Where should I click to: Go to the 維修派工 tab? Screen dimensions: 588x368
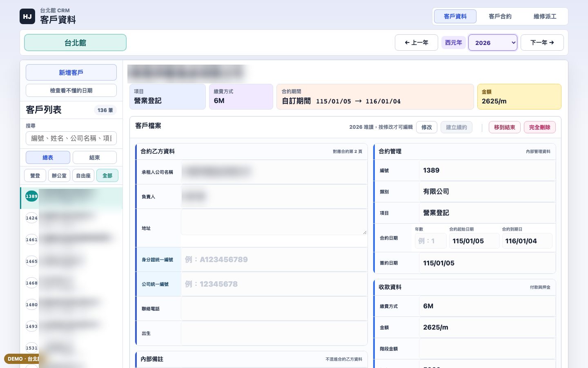[x=545, y=16]
